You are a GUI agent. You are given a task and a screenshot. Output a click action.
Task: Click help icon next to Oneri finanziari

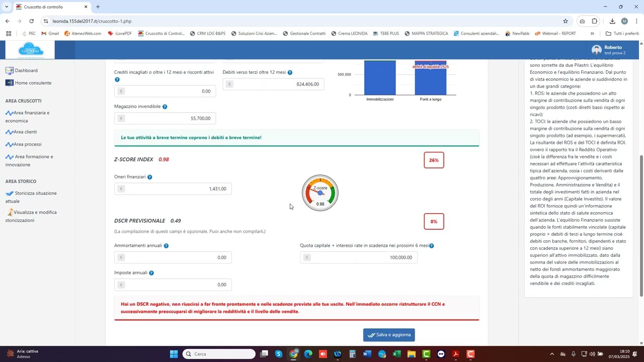coord(149,177)
